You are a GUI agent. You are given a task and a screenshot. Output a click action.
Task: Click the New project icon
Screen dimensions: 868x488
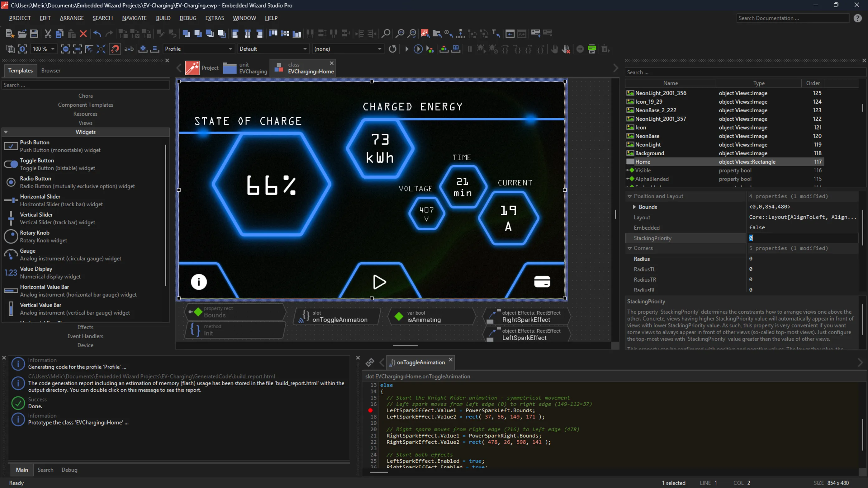(10, 33)
